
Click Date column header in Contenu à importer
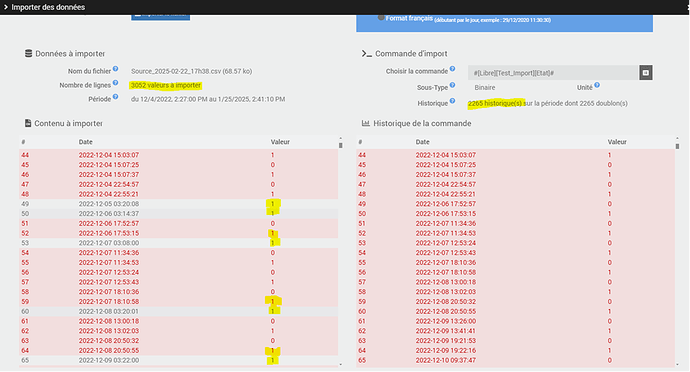(85, 142)
